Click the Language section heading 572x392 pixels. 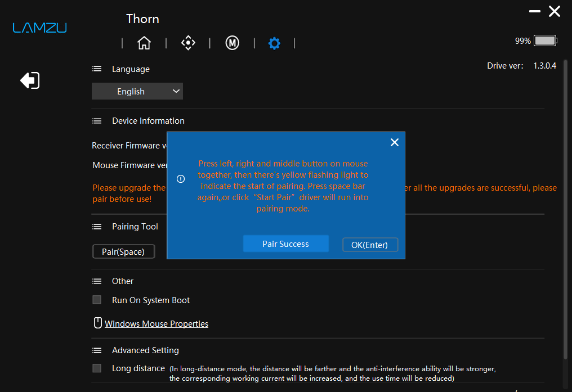click(x=131, y=69)
